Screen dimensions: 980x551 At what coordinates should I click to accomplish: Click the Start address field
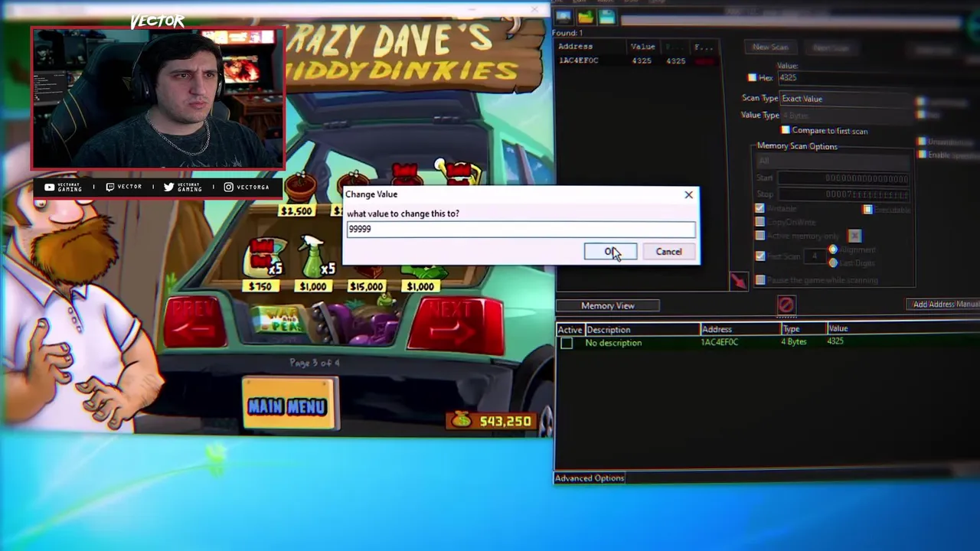844,178
